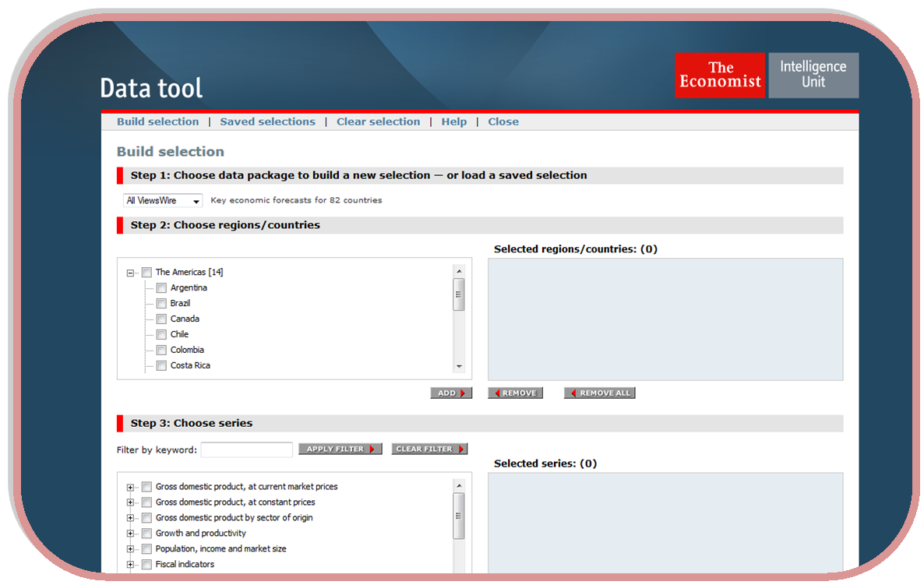Tick the Argentina checkbox
The width and height of the screenshot is (924, 585).
(161, 288)
